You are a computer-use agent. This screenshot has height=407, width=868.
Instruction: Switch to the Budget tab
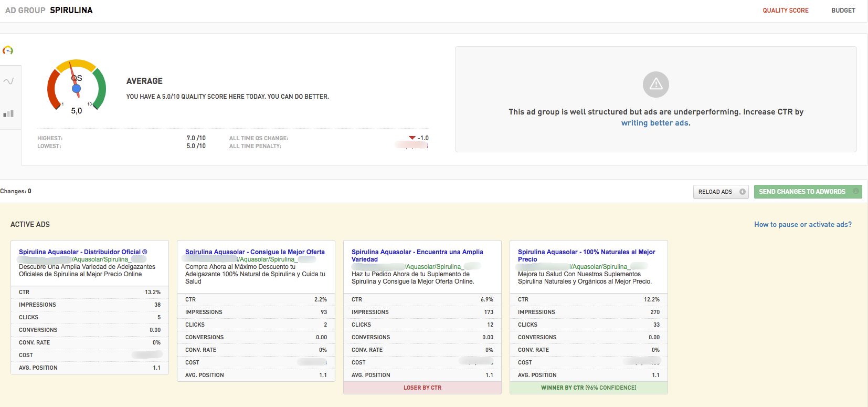tap(843, 11)
